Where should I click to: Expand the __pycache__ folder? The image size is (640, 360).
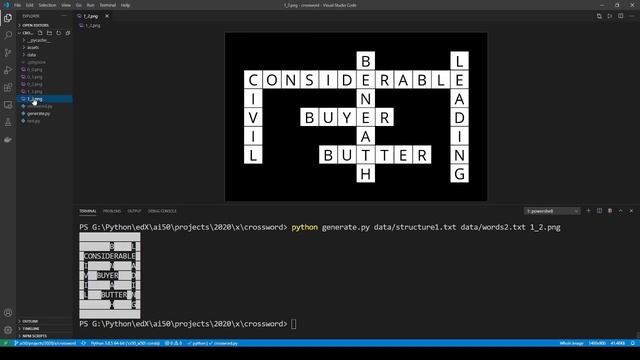(x=39, y=40)
